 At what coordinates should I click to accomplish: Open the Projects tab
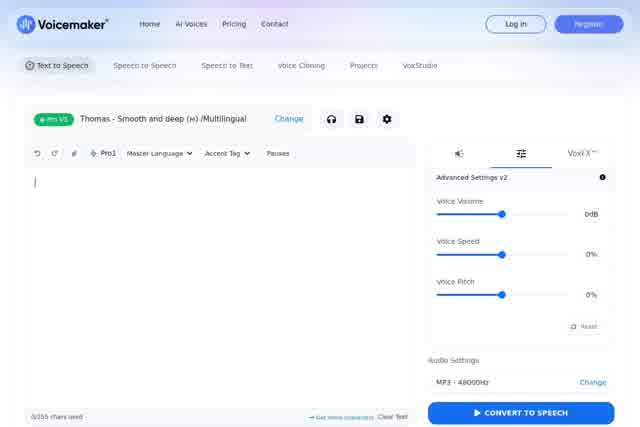pos(363,65)
